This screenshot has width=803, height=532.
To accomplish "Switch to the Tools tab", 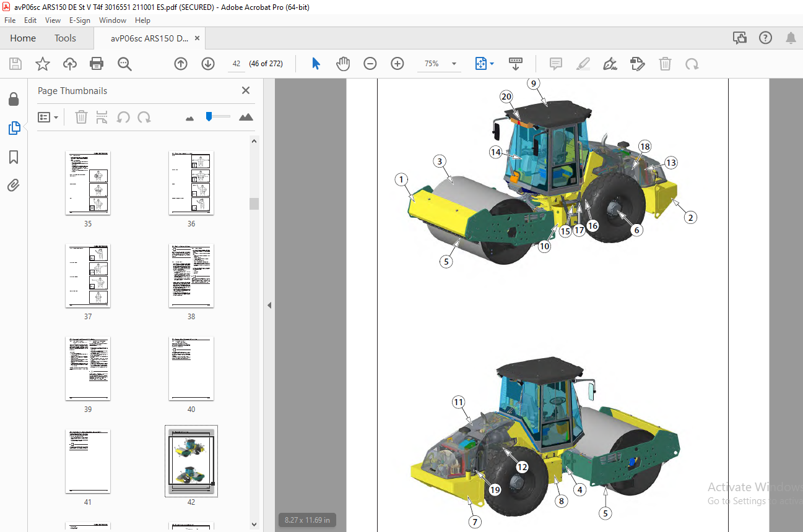I will point(65,38).
